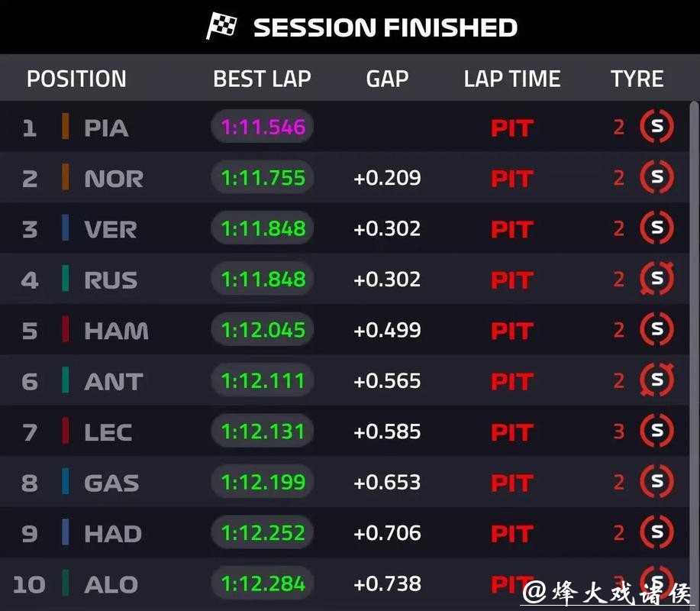Screen dimensions: 700x611
Task: Open the TYRE column header
Action: click(x=637, y=78)
